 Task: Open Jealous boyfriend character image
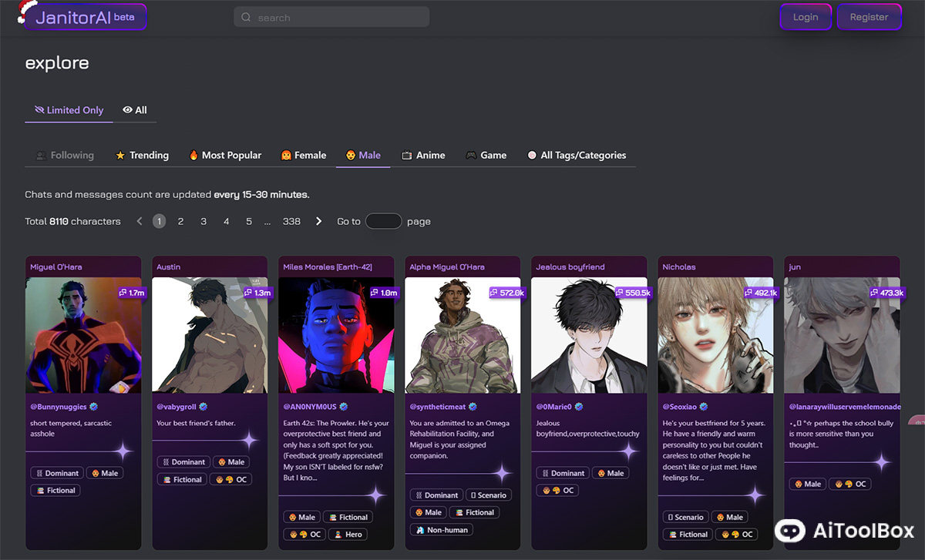pyautogui.click(x=589, y=335)
